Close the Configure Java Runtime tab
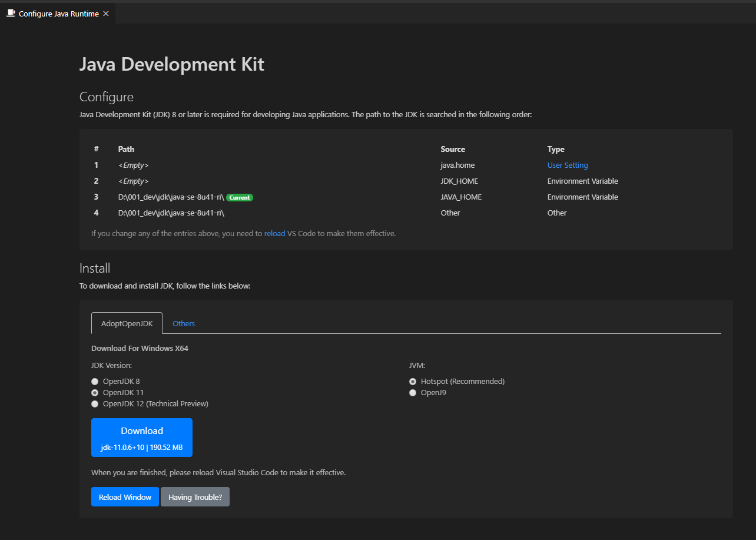 [106, 14]
